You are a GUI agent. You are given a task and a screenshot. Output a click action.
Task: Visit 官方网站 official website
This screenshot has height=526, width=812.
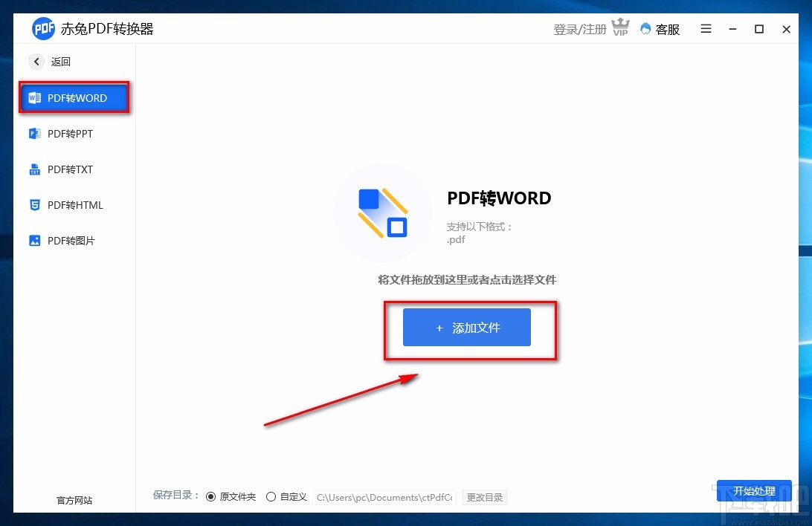(74, 501)
